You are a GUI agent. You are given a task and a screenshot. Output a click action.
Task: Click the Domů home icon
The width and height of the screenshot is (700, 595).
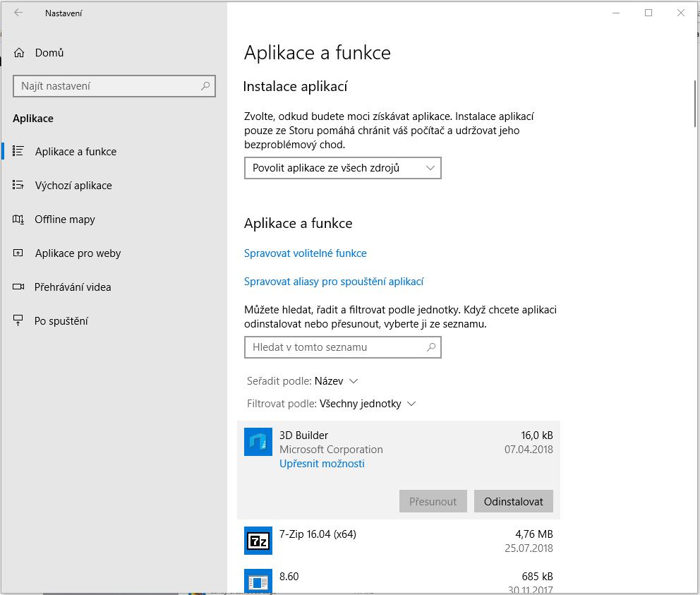click(x=19, y=53)
